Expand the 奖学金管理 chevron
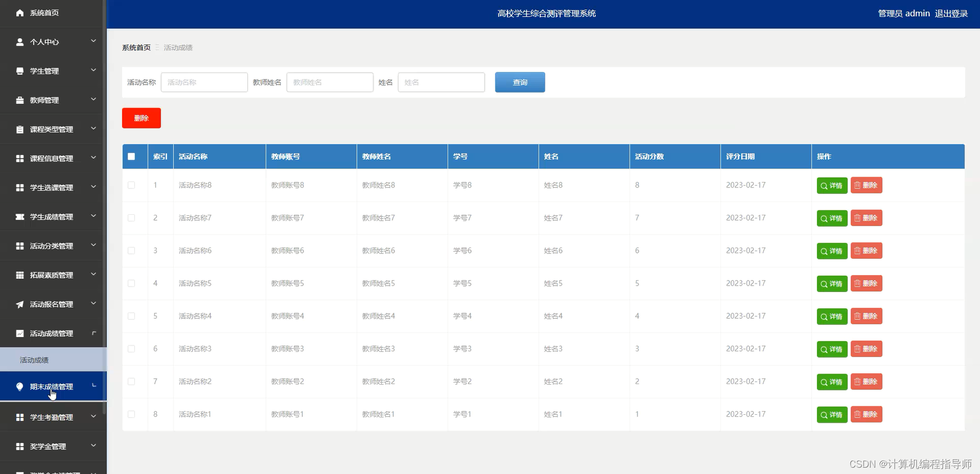Viewport: 980px width, 474px height. (x=94, y=445)
